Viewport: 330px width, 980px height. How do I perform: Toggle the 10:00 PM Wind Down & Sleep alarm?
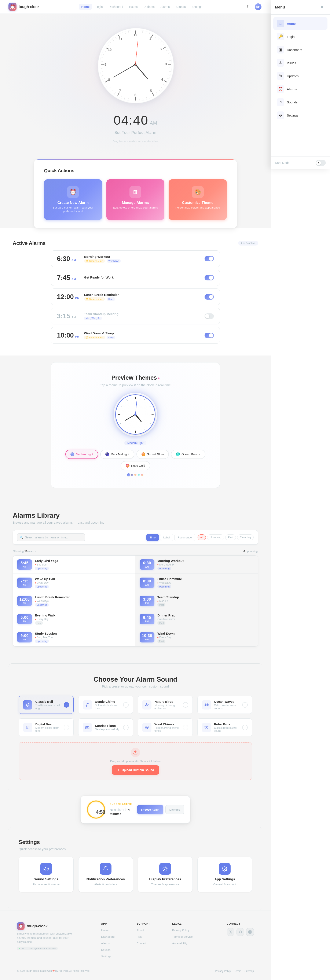pos(209,336)
